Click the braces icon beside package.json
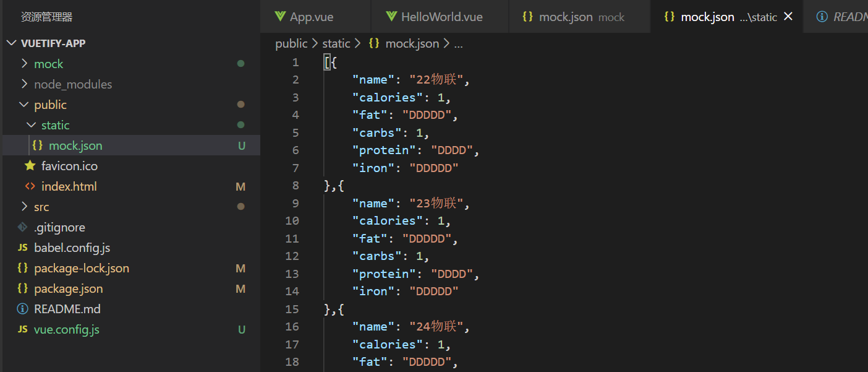 22,288
